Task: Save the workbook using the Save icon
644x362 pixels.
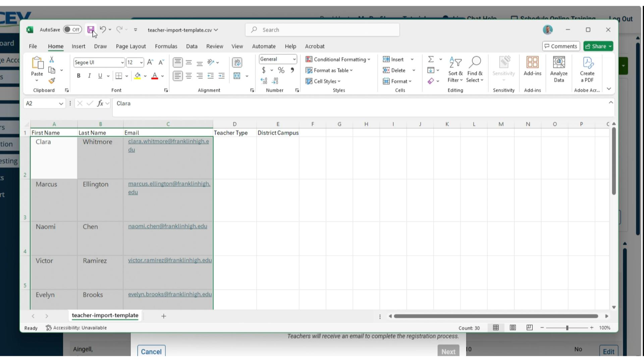Action: (x=91, y=29)
